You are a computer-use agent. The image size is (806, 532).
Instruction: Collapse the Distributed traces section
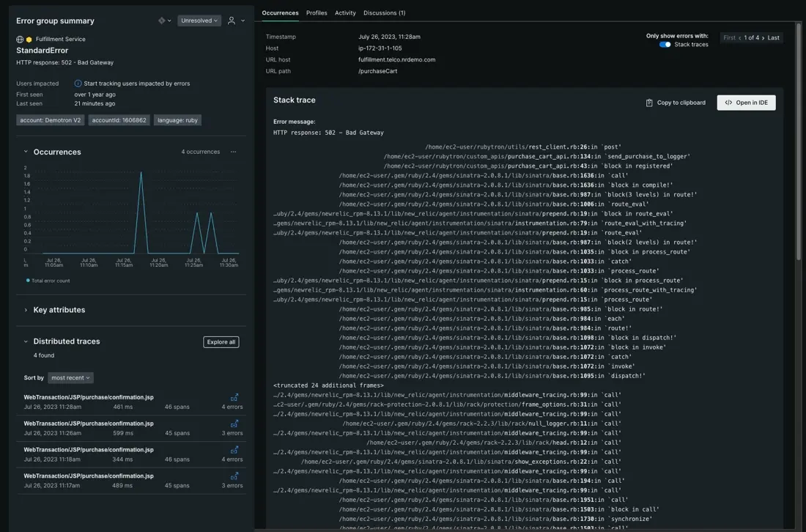click(x=26, y=341)
